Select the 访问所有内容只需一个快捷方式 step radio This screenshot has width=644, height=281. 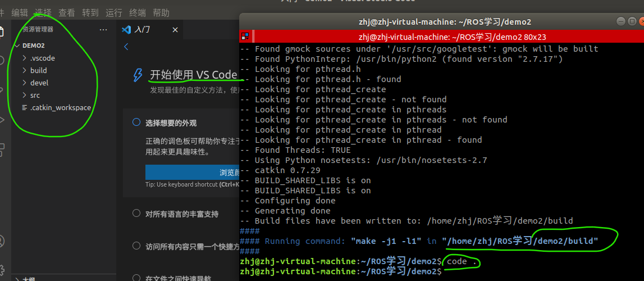[136, 246]
